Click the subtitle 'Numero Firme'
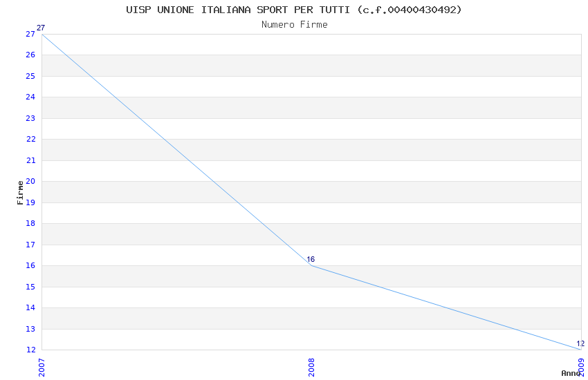 (x=295, y=25)
